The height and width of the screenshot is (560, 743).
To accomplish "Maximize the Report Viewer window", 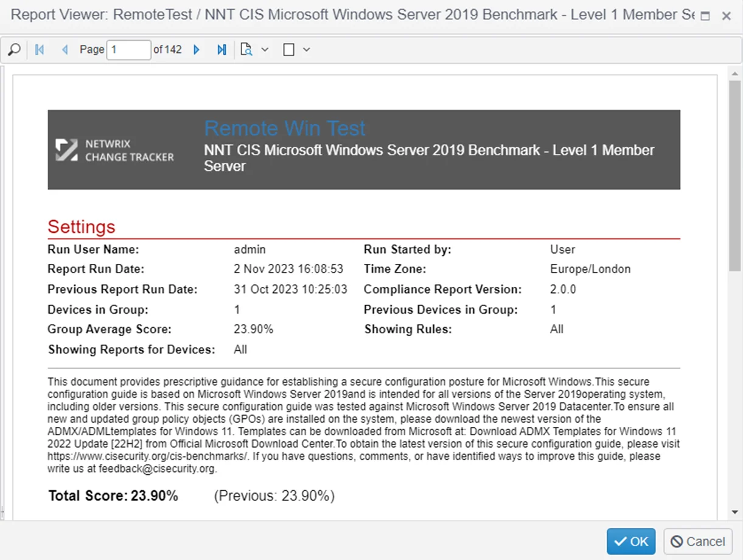I will point(705,16).
